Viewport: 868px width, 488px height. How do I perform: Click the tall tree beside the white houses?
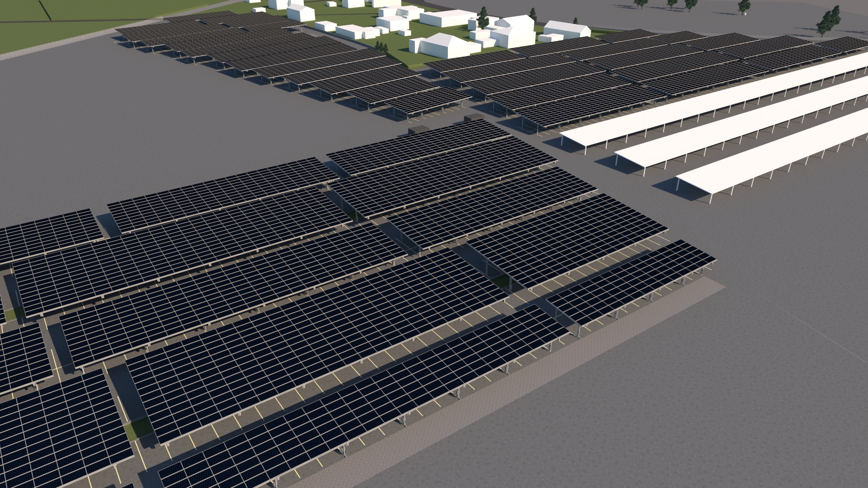[x=483, y=19]
